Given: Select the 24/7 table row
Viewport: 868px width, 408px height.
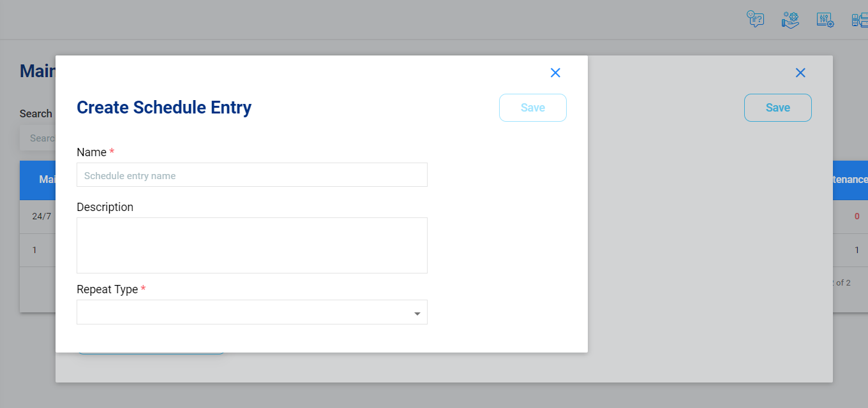Looking at the screenshot, I should click(x=38, y=216).
